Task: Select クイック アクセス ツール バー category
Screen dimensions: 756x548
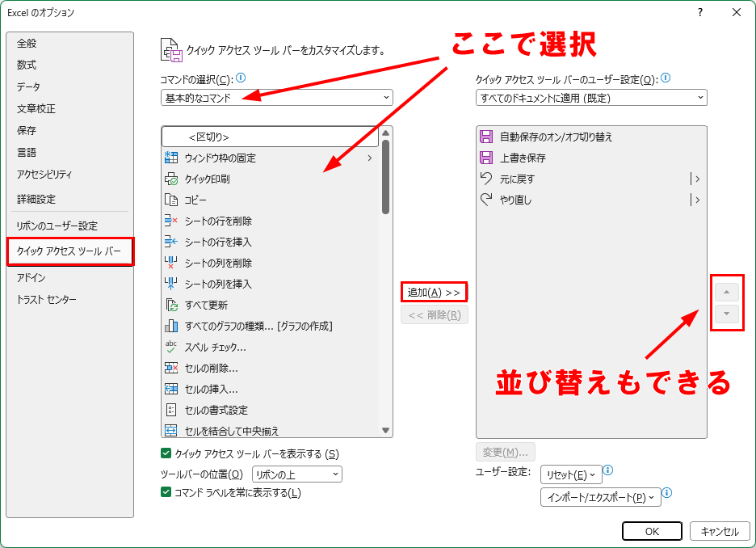Action: pyautogui.click(x=70, y=251)
